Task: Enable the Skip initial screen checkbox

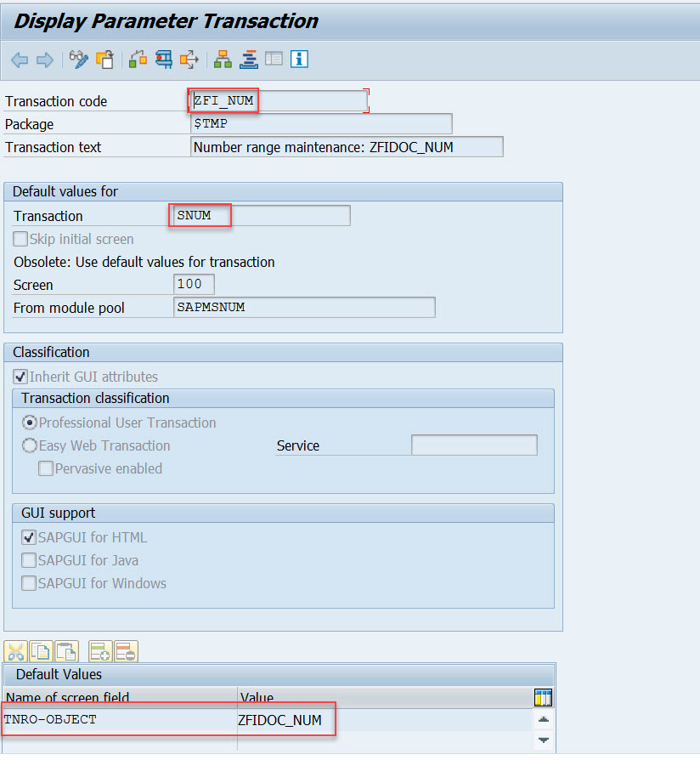Action: [20, 239]
